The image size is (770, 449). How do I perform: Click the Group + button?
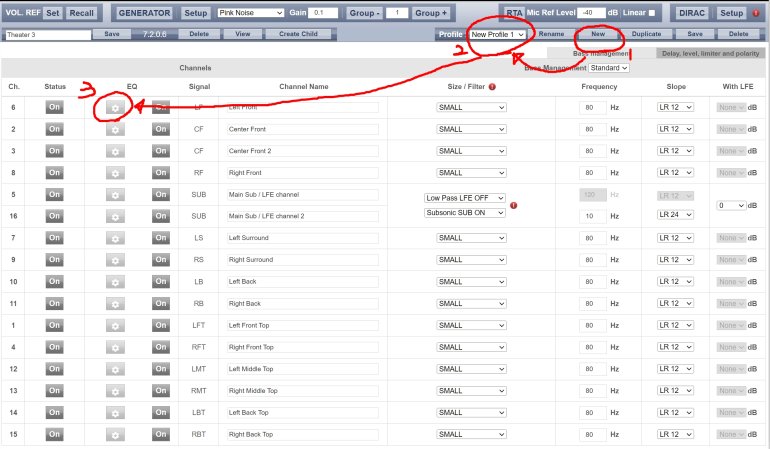click(431, 13)
